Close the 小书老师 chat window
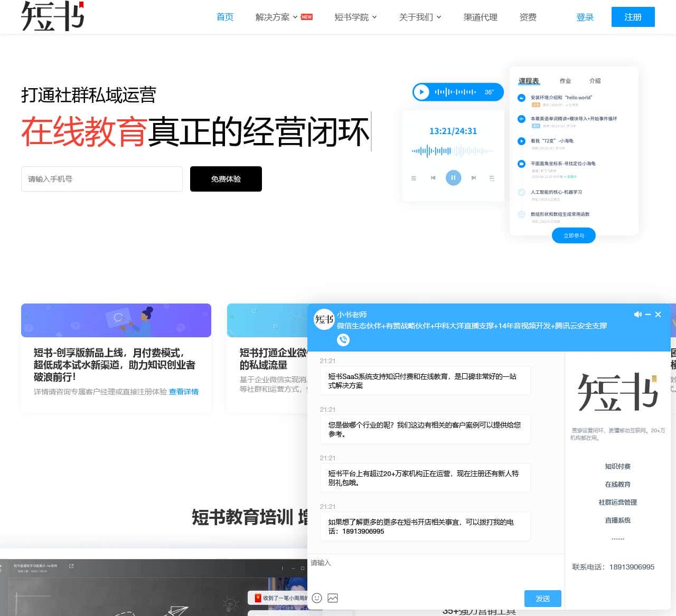676x616 pixels. [658, 315]
